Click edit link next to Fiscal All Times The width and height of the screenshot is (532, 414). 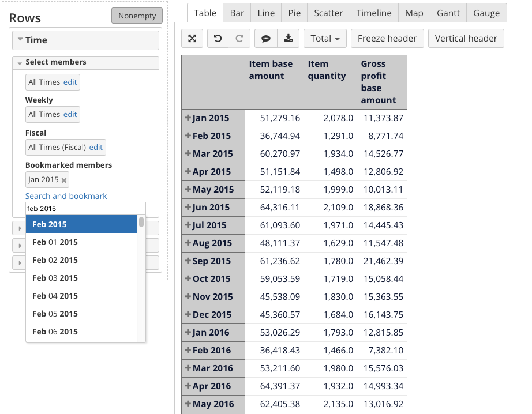click(96, 147)
